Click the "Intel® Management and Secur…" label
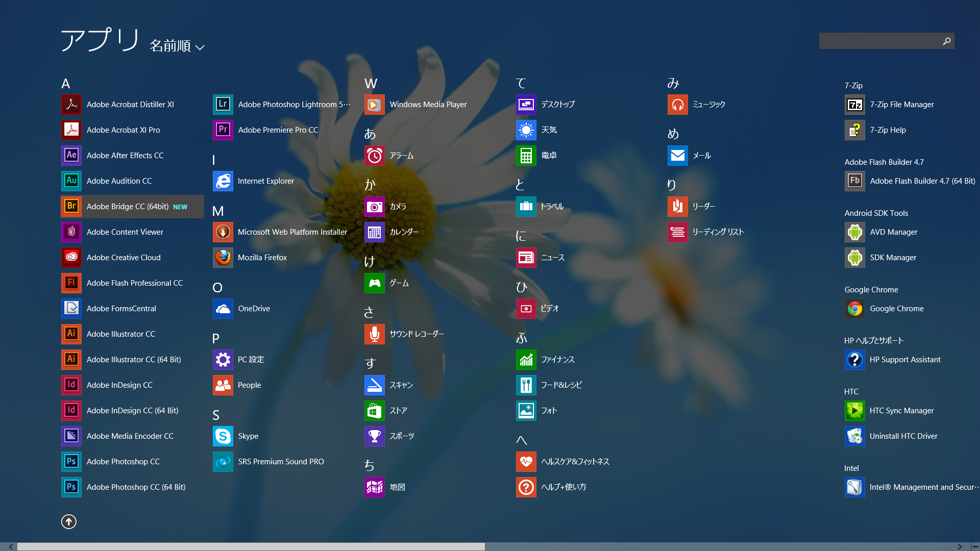 924,487
